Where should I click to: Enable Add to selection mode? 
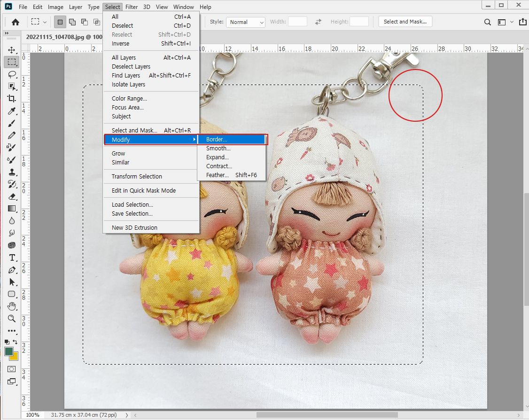point(72,22)
